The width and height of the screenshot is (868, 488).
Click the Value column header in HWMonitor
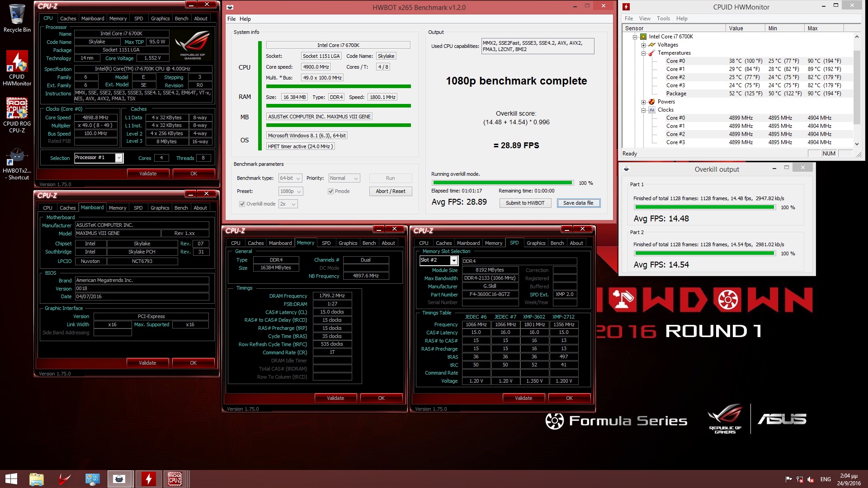click(745, 28)
